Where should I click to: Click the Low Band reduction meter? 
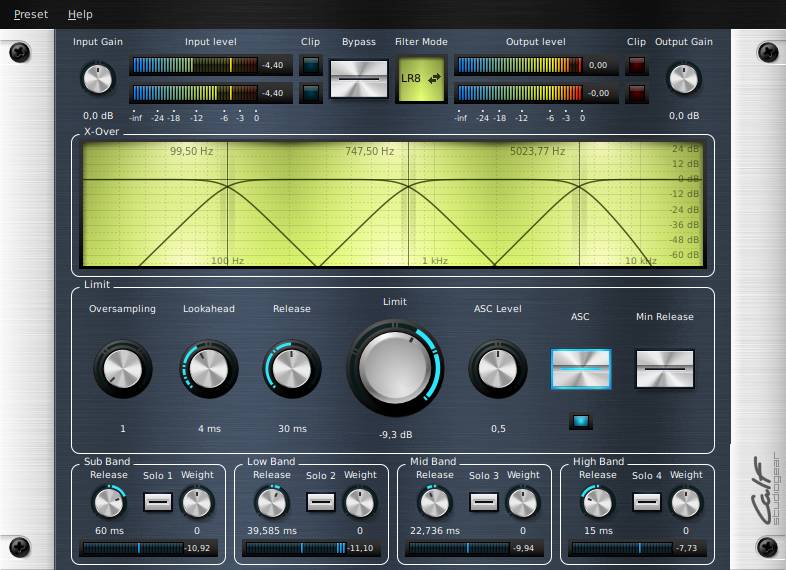click(x=311, y=548)
